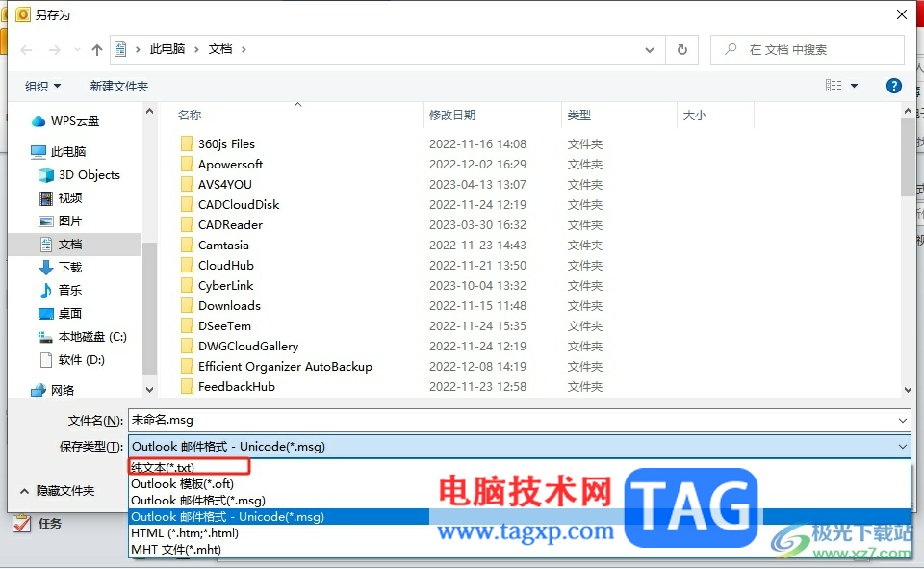Select the DSeeTem folder
The width and height of the screenshot is (924, 569).
click(216, 326)
